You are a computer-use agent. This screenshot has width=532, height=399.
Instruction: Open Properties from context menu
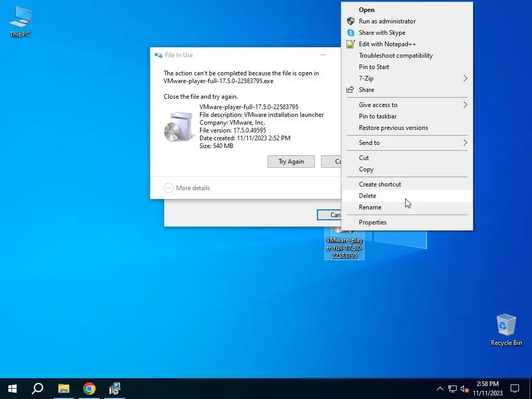[407, 222]
